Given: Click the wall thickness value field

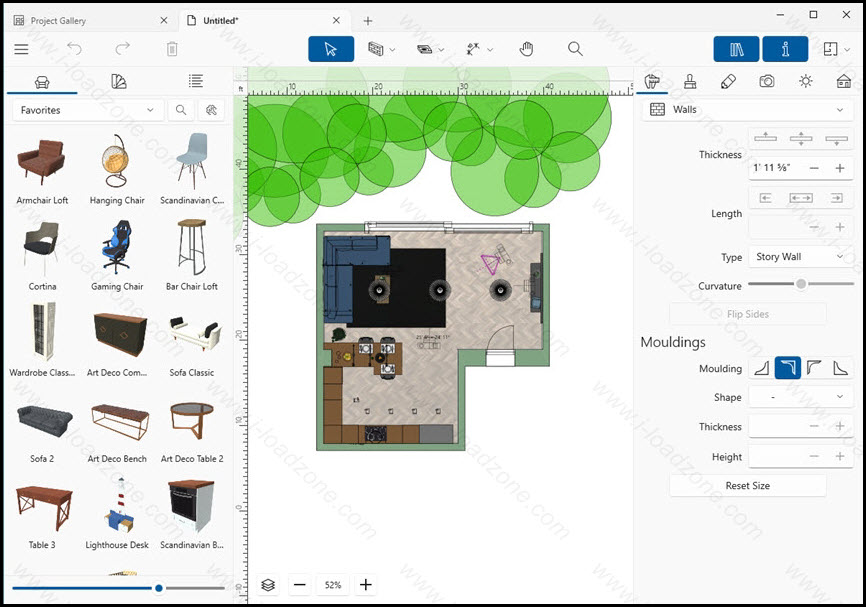Looking at the screenshot, I should click(x=775, y=167).
